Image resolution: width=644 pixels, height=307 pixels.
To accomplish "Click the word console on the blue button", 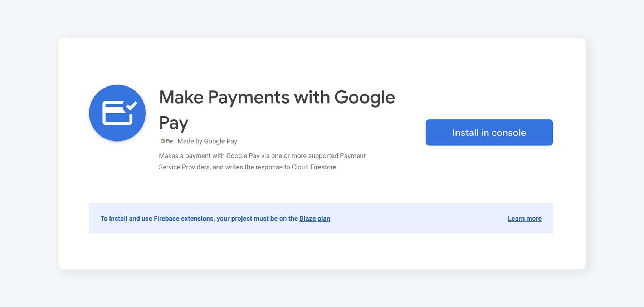I will (508, 133).
